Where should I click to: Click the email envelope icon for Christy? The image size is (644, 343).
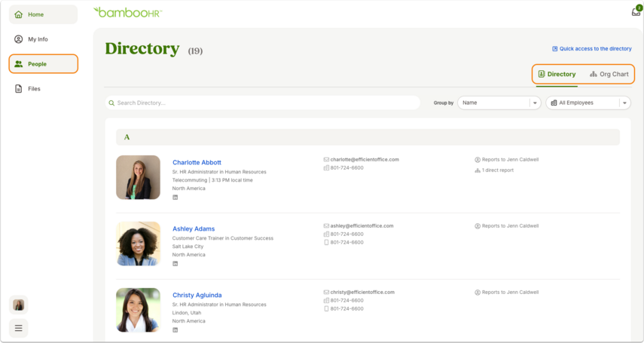coord(326,292)
